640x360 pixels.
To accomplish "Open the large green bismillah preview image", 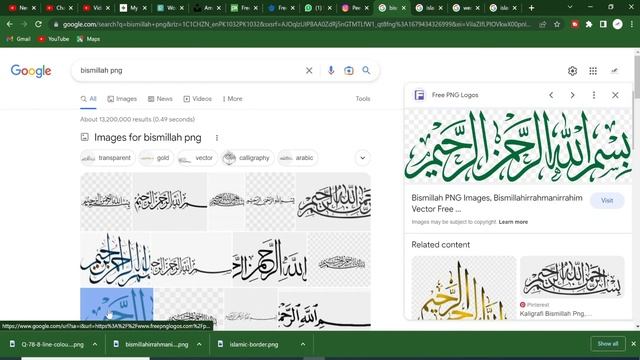I will [518, 145].
